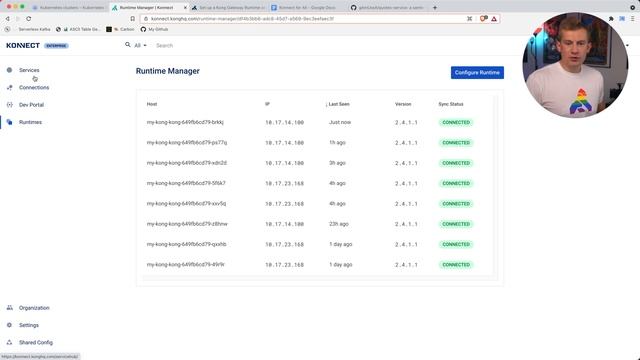Switch to the GitHub repository tab
Screen dimensions: 640x360
tap(387, 7)
